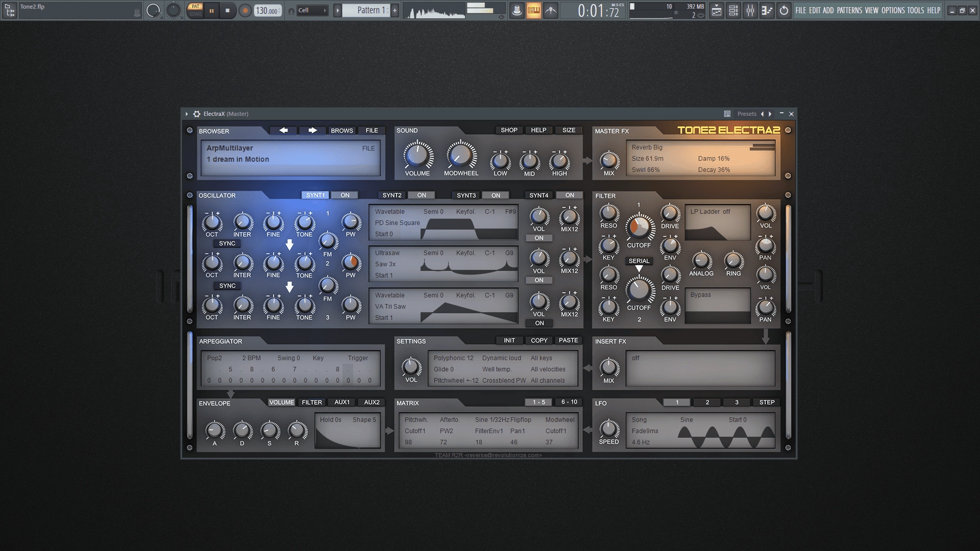Open the Cell snap dropdown
The image size is (980, 551).
coord(312,10)
